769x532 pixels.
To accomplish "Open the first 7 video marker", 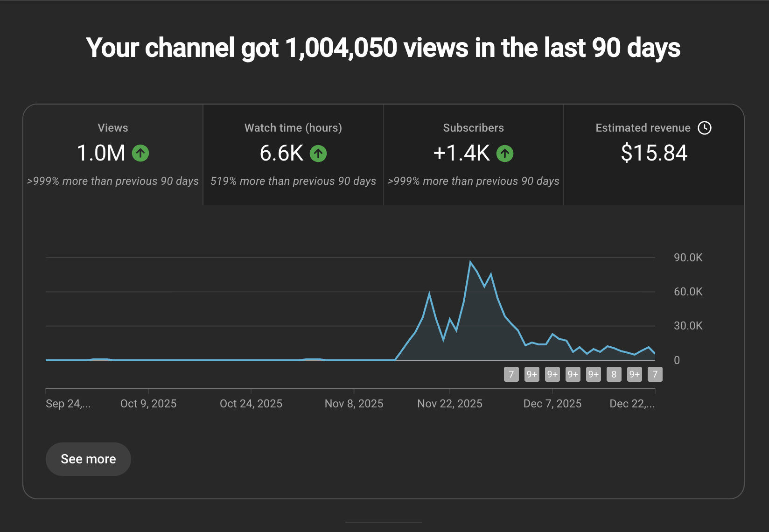I will [x=511, y=374].
